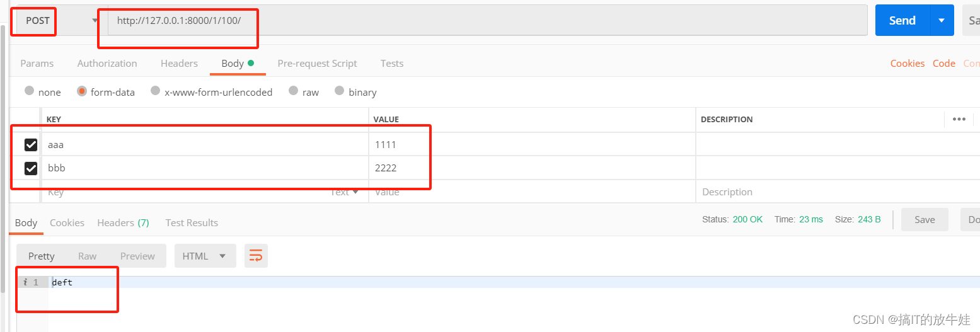Open the Pre-request Script tab
Viewport: 980px width, 332px height.
(317, 63)
